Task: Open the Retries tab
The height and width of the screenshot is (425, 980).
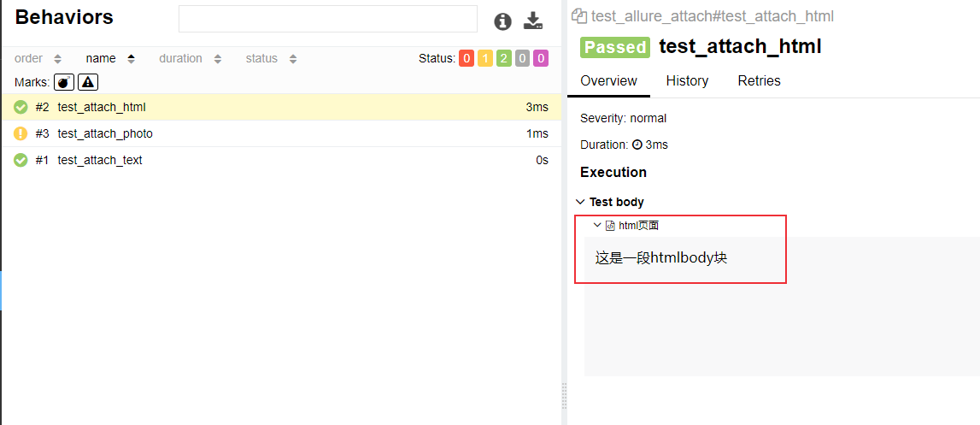Action: tap(759, 81)
